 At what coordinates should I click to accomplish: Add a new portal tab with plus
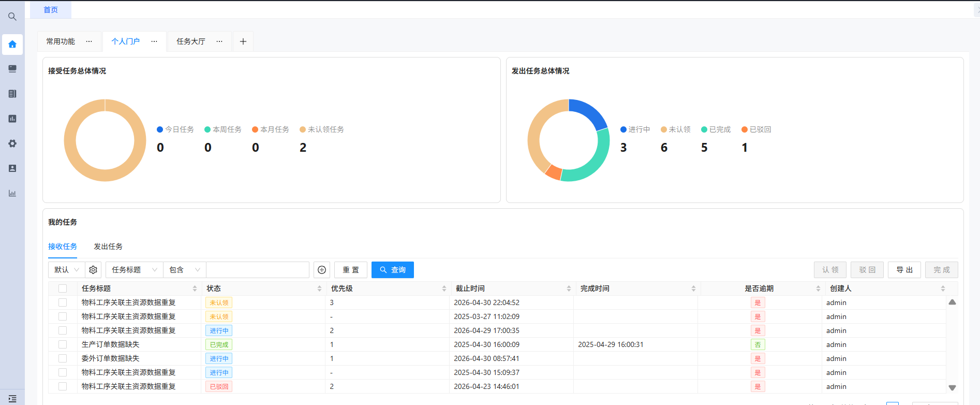[x=243, y=41]
